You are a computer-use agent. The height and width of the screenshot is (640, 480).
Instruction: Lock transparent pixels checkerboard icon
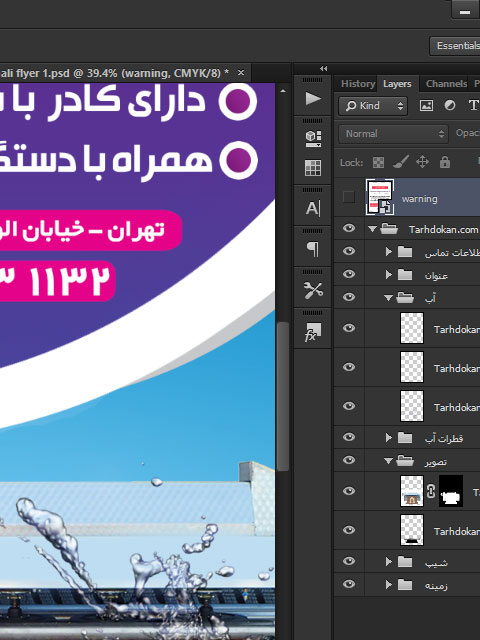[378, 162]
